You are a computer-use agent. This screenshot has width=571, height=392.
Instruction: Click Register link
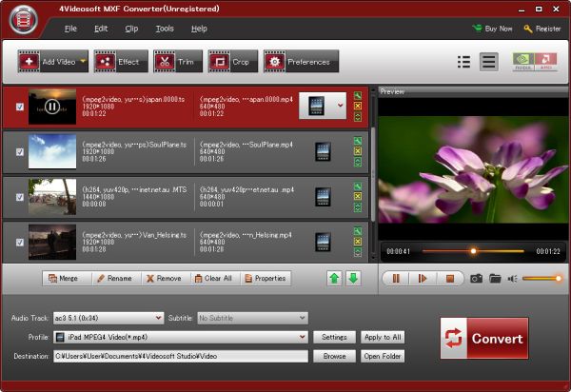pos(542,29)
